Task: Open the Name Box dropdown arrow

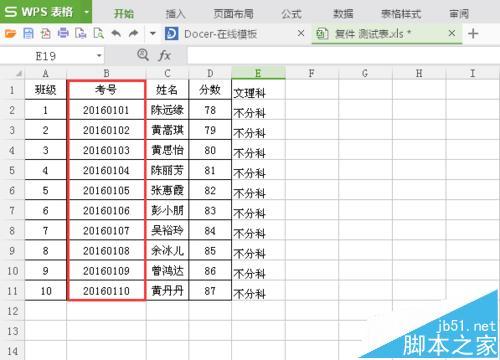Action: click(x=99, y=56)
